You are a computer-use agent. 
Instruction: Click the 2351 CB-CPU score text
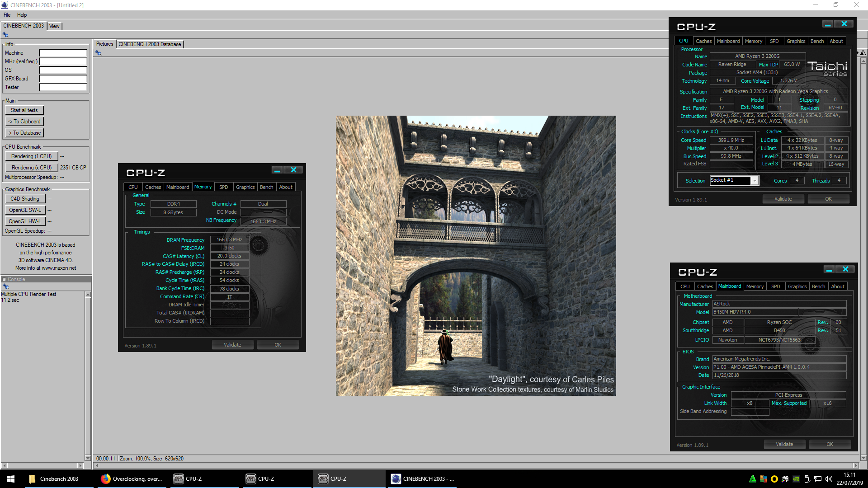click(74, 168)
